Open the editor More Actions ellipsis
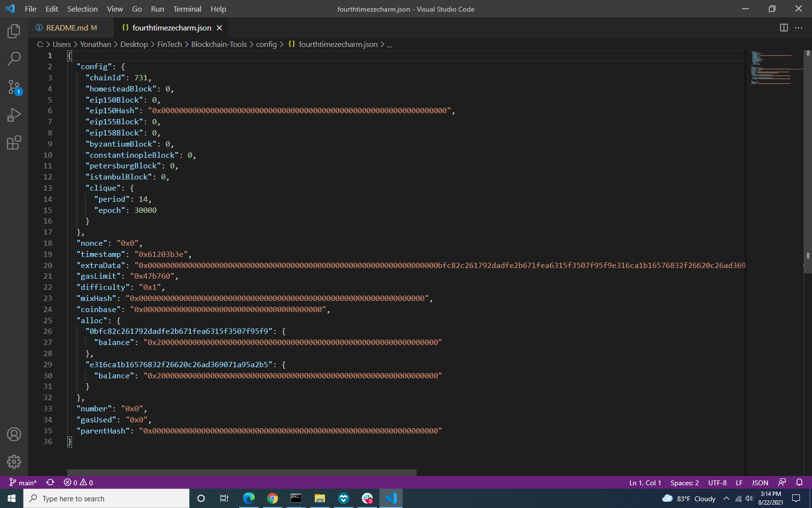 pyautogui.click(x=799, y=28)
